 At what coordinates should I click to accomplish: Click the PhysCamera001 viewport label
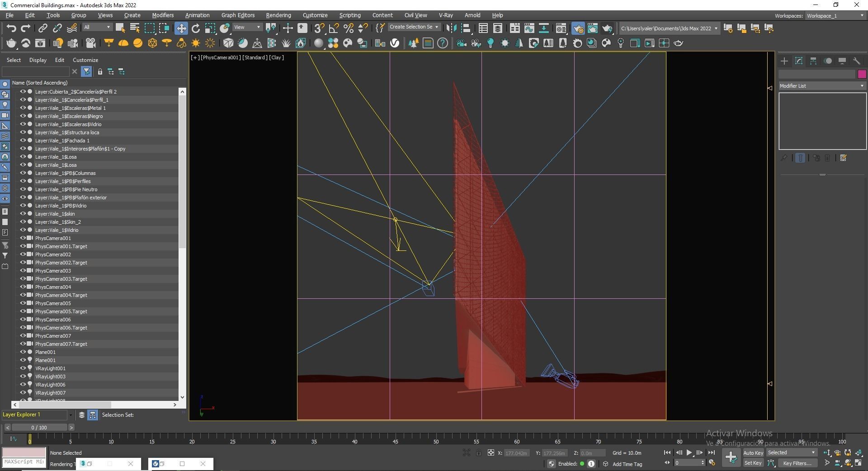221,57
